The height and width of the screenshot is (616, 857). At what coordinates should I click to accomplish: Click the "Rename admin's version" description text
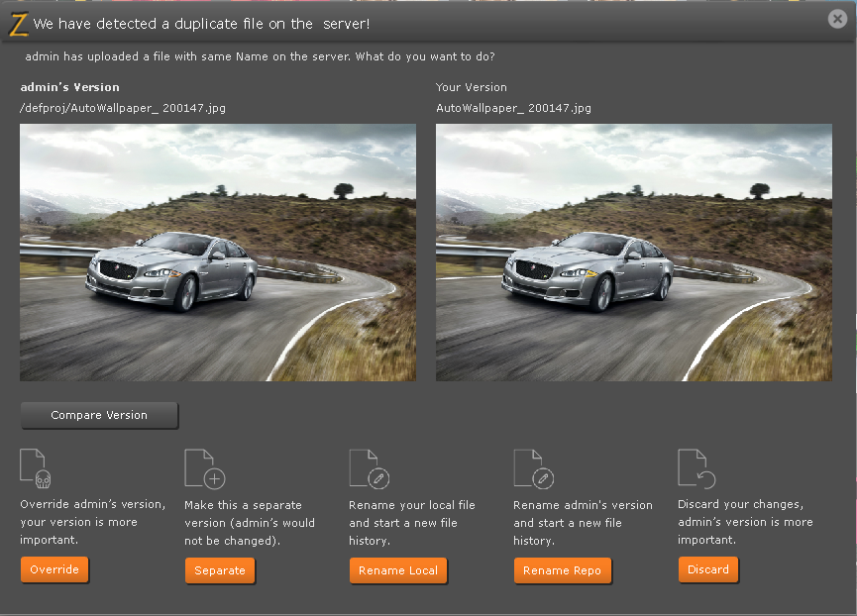(x=583, y=523)
